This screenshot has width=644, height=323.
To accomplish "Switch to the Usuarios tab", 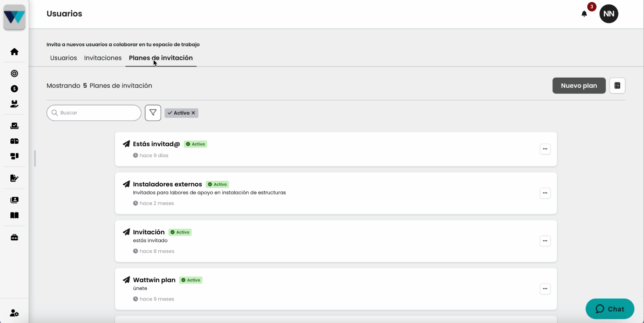I will coord(63,58).
